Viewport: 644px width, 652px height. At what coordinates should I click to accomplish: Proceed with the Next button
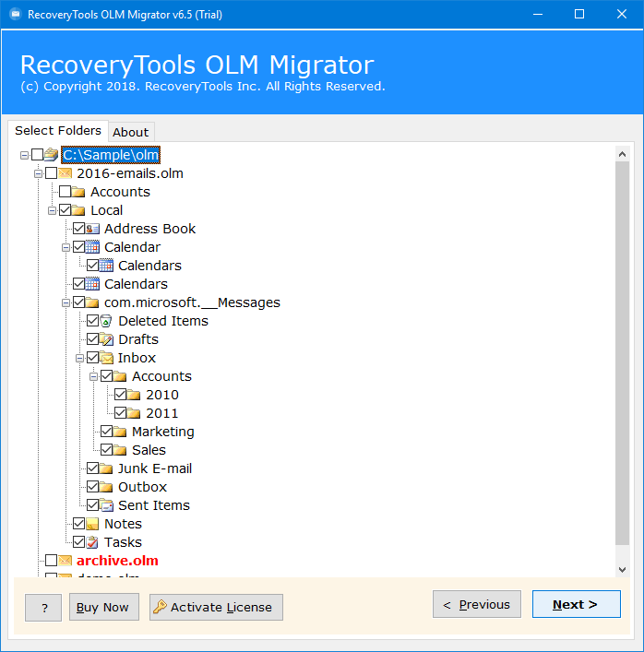click(577, 604)
